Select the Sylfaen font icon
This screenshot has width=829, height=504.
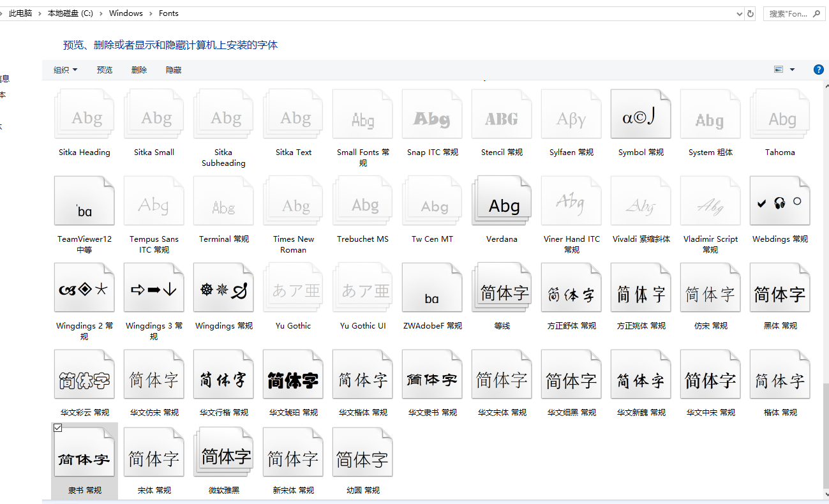click(x=571, y=114)
